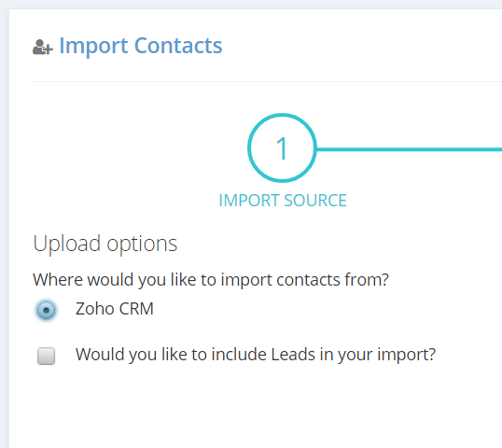Click the 'Where would you like to import' question
The height and width of the screenshot is (448, 502).
[211, 280]
